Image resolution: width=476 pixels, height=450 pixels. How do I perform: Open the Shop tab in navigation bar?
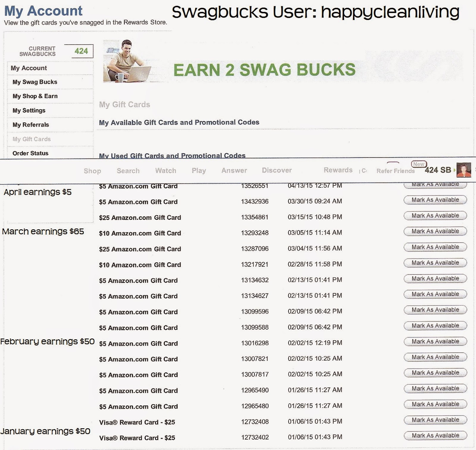pyautogui.click(x=92, y=171)
